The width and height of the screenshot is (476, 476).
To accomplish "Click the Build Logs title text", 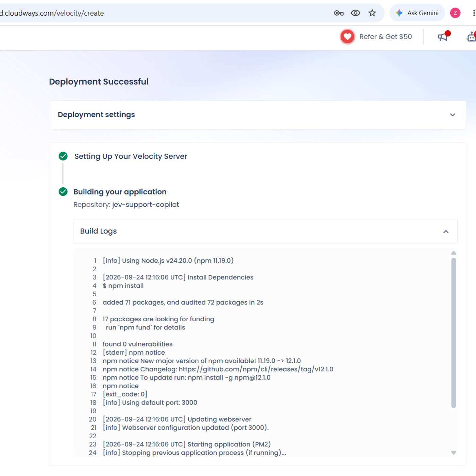I will (98, 231).
